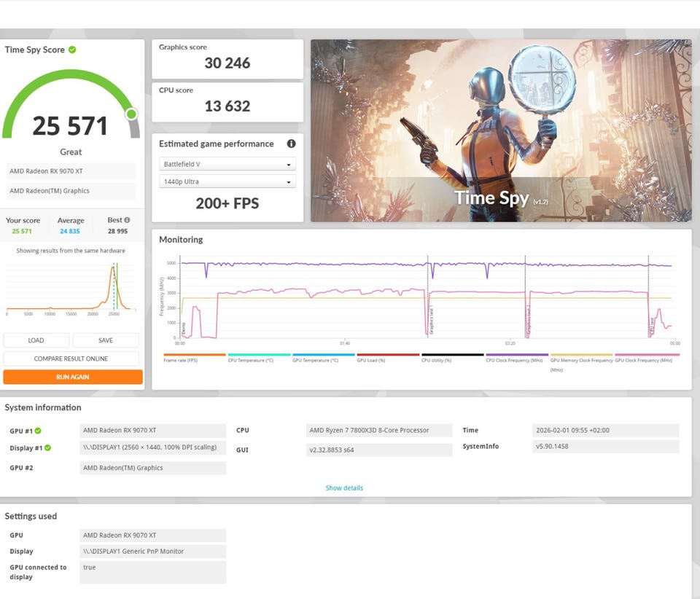Click the Great rating label

(x=71, y=152)
